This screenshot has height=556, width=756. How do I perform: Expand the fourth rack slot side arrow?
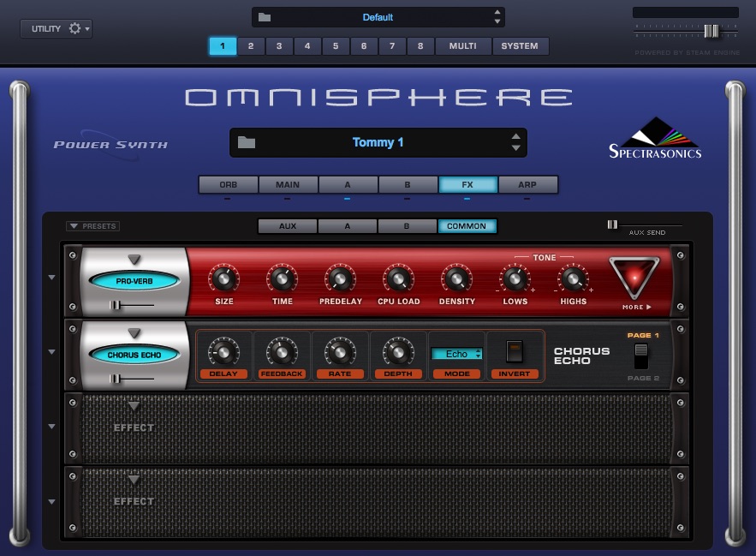[x=51, y=501]
